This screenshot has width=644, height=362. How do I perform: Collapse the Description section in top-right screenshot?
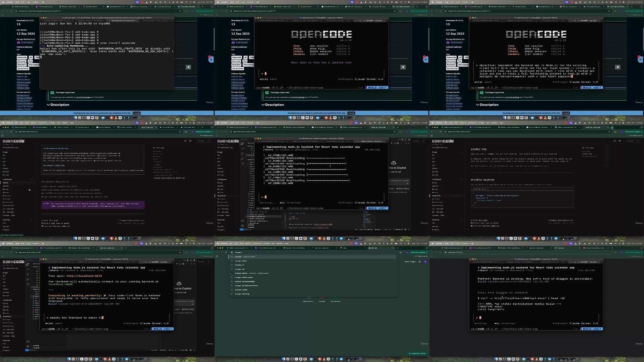pos(477,105)
